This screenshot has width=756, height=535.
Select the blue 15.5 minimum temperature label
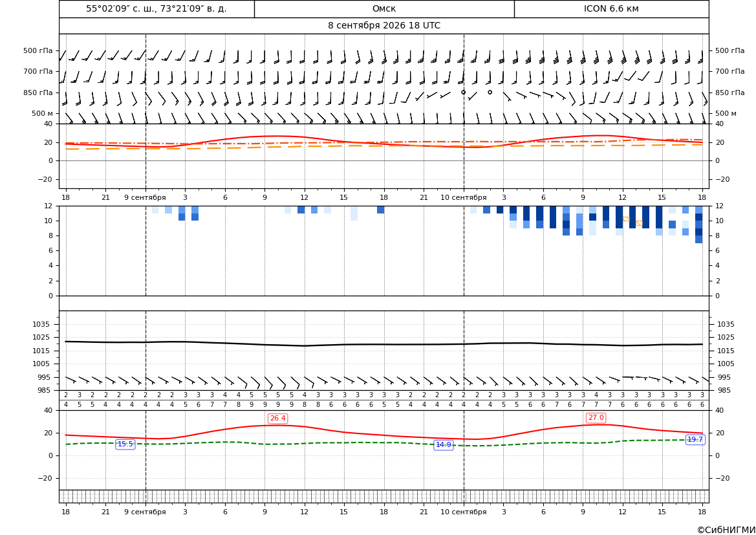click(125, 444)
